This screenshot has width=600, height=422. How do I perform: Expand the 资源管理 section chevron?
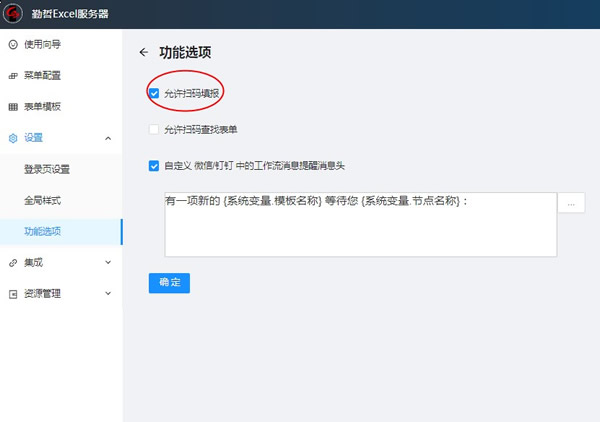tap(108, 294)
